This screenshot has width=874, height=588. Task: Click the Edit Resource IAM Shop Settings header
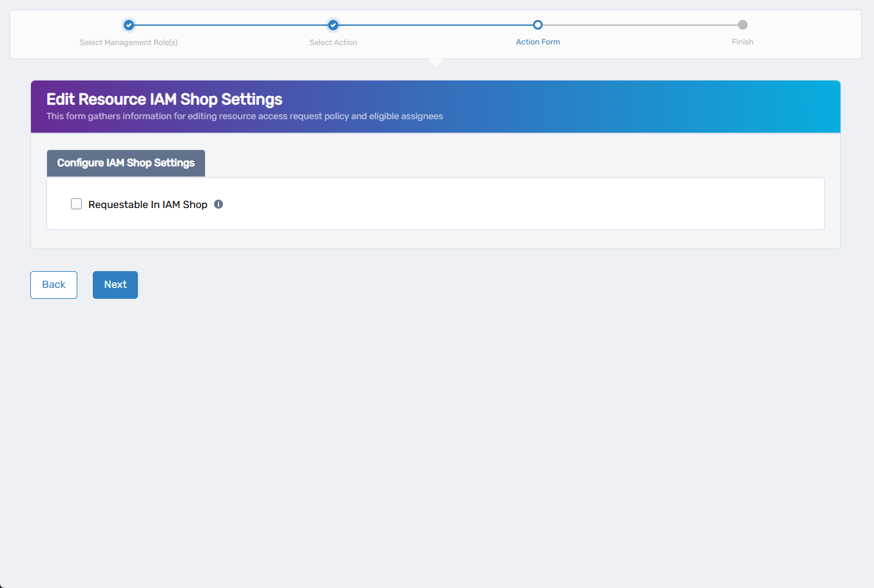point(164,99)
